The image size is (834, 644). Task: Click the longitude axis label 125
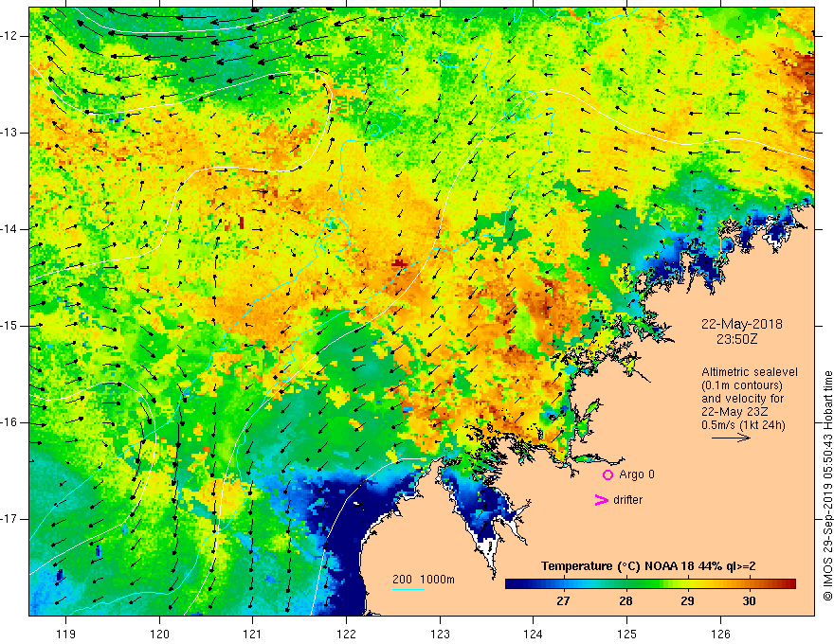[627, 634]
